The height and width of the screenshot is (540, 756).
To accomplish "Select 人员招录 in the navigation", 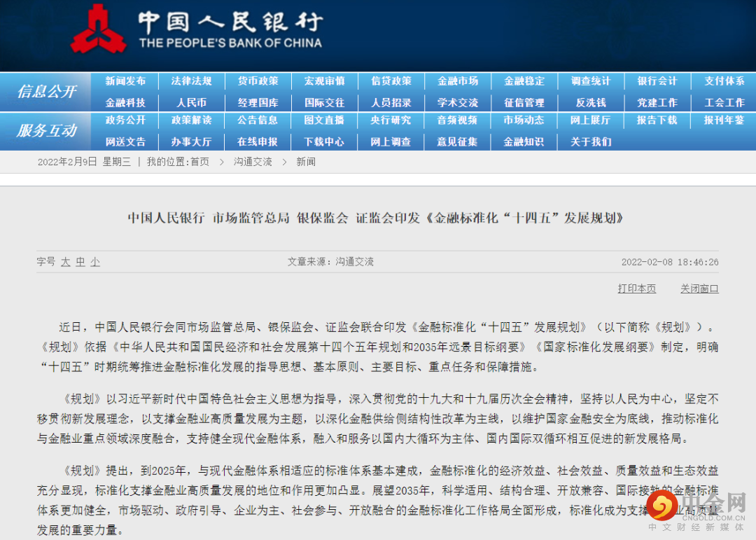I will point(391,103).
